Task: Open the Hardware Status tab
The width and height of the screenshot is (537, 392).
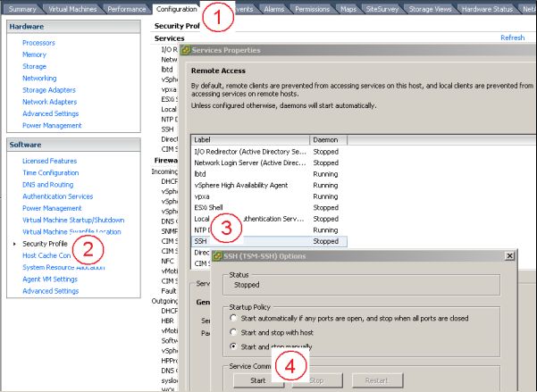Action: click(x=487, y=9)
